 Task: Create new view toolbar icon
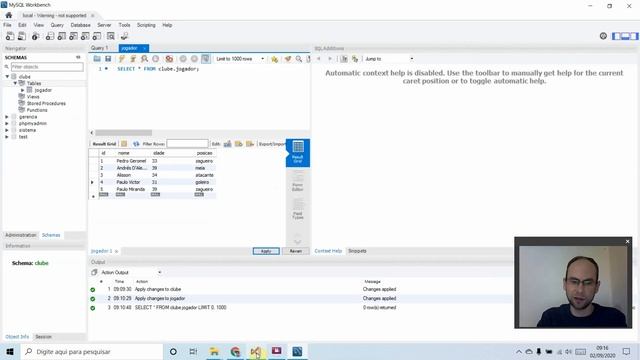click(x=73, y=36)
